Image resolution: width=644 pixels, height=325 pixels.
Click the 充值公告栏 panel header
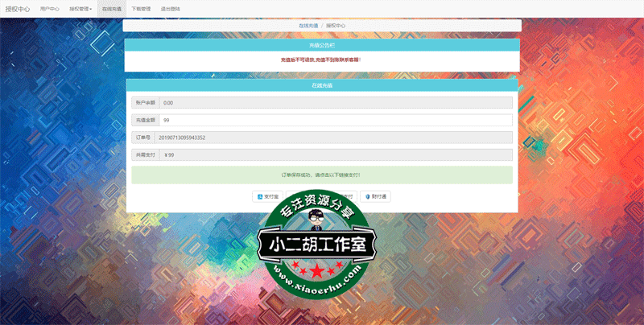click(x=322, y=45)
